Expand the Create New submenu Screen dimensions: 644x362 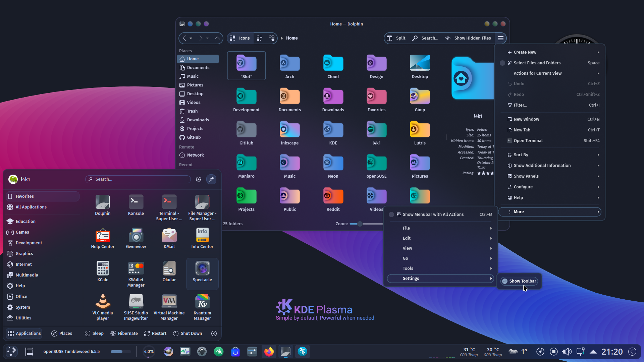click(x=550, y=52)
